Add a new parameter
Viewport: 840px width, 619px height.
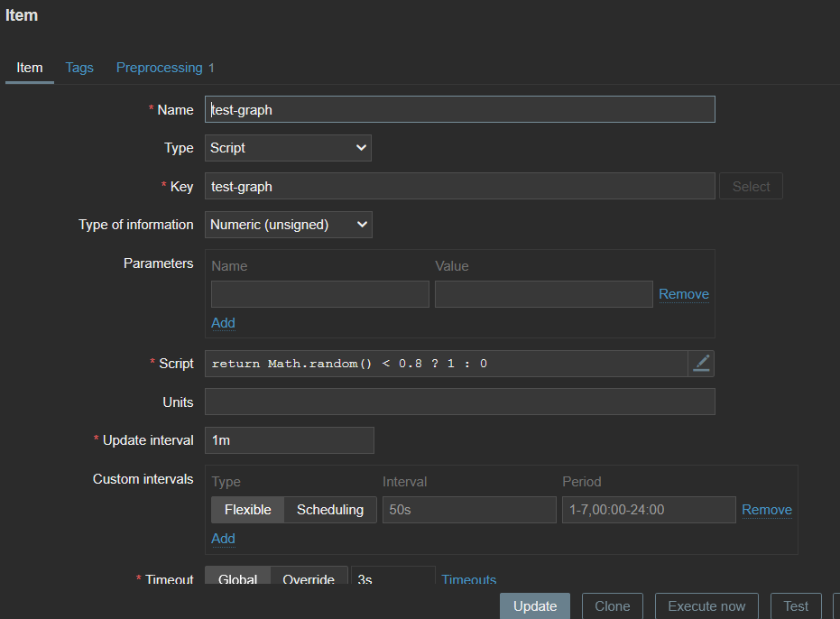223,323
